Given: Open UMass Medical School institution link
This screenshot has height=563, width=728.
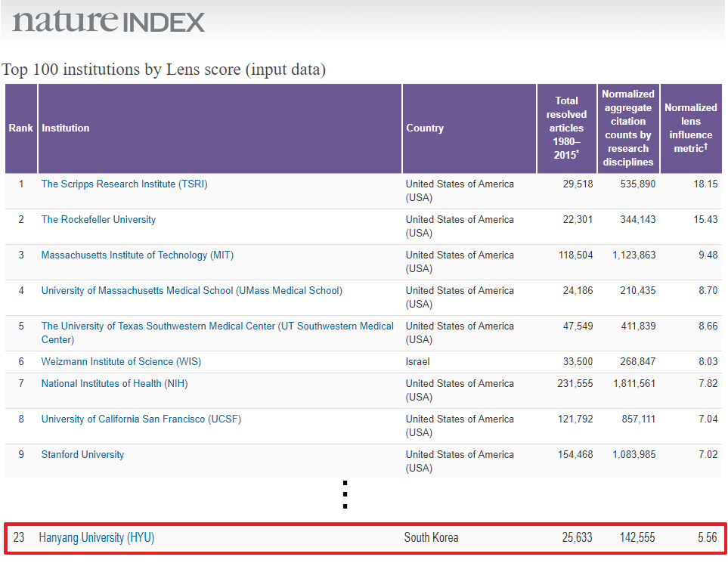Looking at the screenshot, I should click(191, 291).
